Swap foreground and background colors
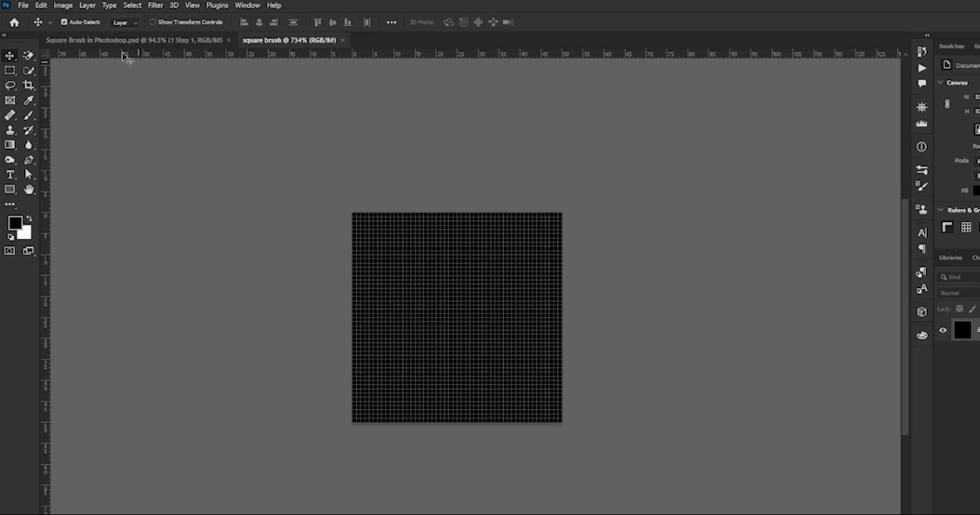 click(29, 218)
